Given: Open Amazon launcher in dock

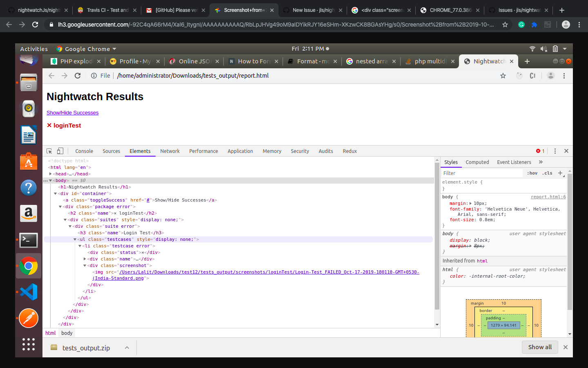Looking at the screenshot, I should tap(29, 213).
